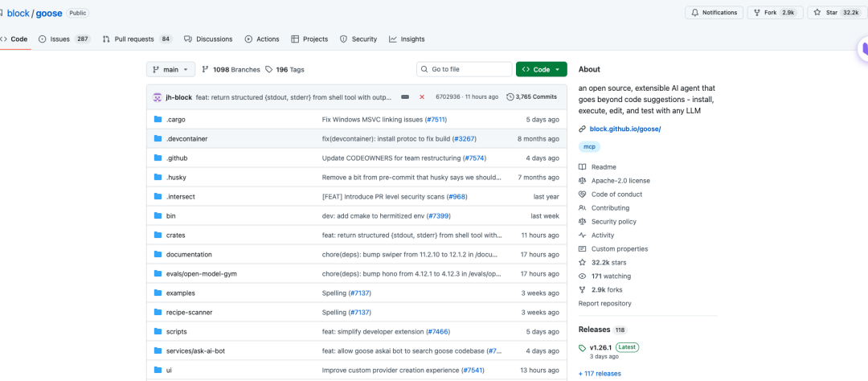Image resolution: width=868 pixels, height=381 pixels.
Task: Click the + 117 releases link
Action: click(600, 374)
